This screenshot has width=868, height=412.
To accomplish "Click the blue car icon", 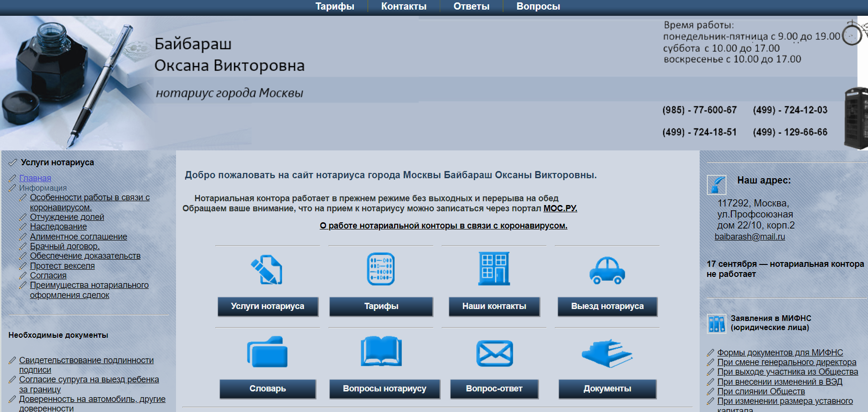I will 607,271.
